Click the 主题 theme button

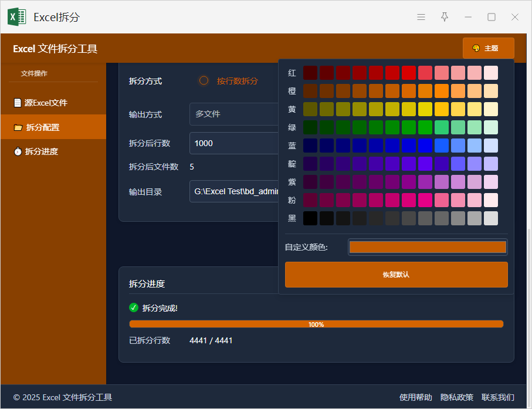[488, 48]
